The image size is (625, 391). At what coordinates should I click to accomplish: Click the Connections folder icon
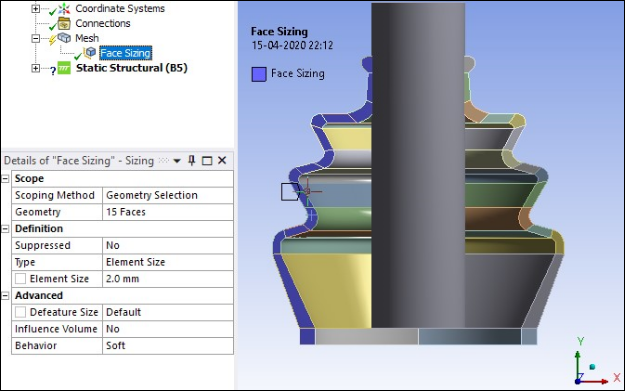click(x=64, y=24)
